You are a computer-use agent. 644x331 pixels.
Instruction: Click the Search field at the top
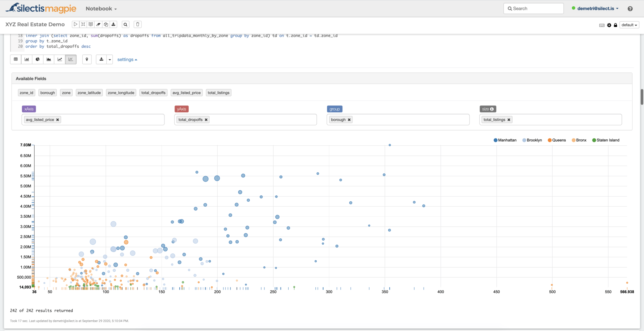[534, 8]
